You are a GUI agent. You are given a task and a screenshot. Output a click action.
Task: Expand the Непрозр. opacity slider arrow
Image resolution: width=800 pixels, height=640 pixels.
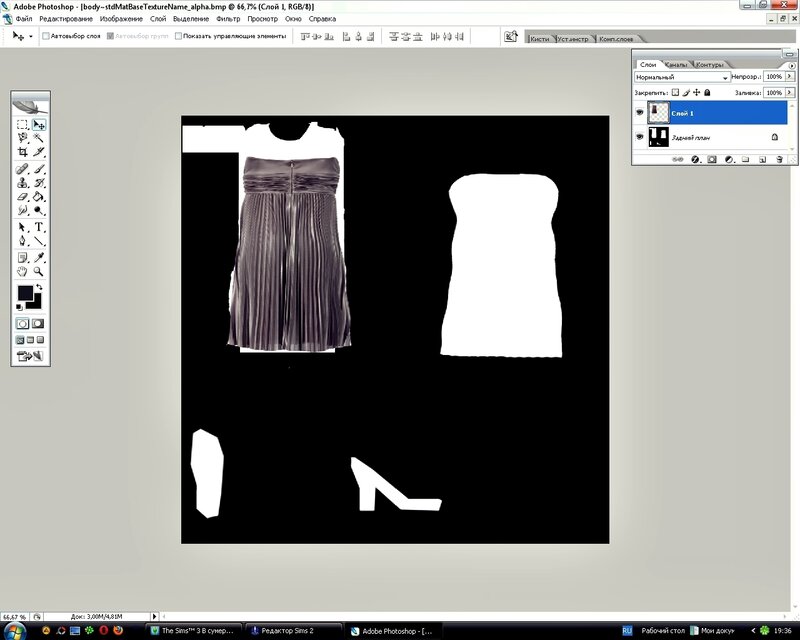coord(787,77)
